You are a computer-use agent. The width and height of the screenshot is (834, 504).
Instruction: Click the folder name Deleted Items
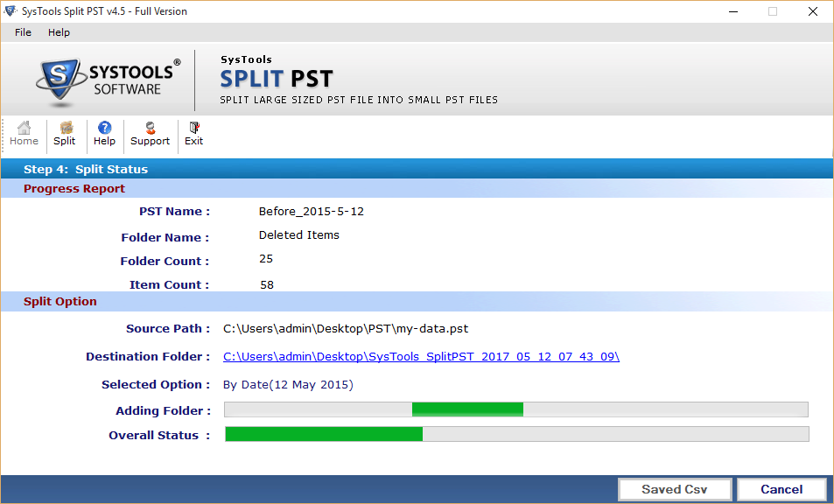[x=299, y=235]
